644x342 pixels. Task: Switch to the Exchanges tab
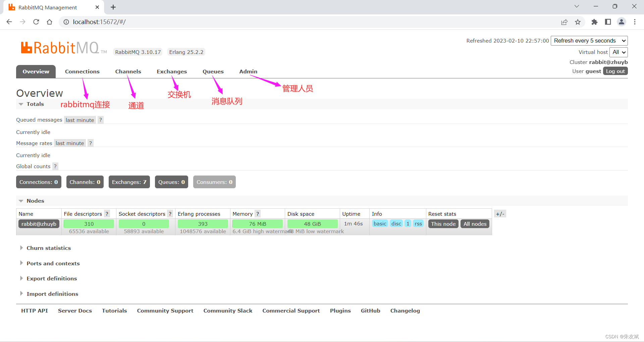[x=172, y=72]
